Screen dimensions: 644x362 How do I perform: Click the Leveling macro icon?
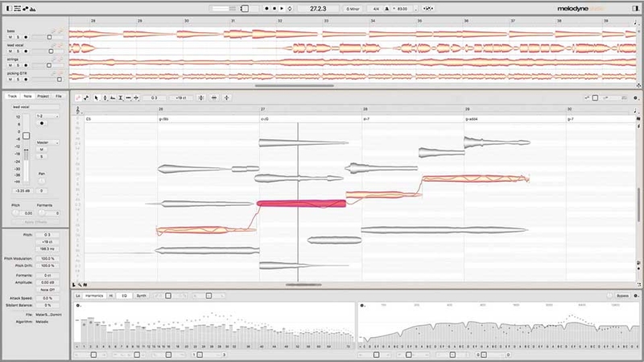point(226,97)
